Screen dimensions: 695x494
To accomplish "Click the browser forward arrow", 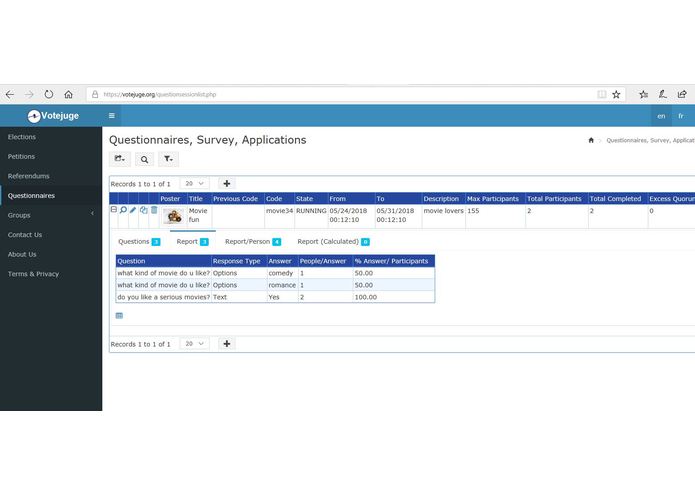I will click(x=29, y=94).
